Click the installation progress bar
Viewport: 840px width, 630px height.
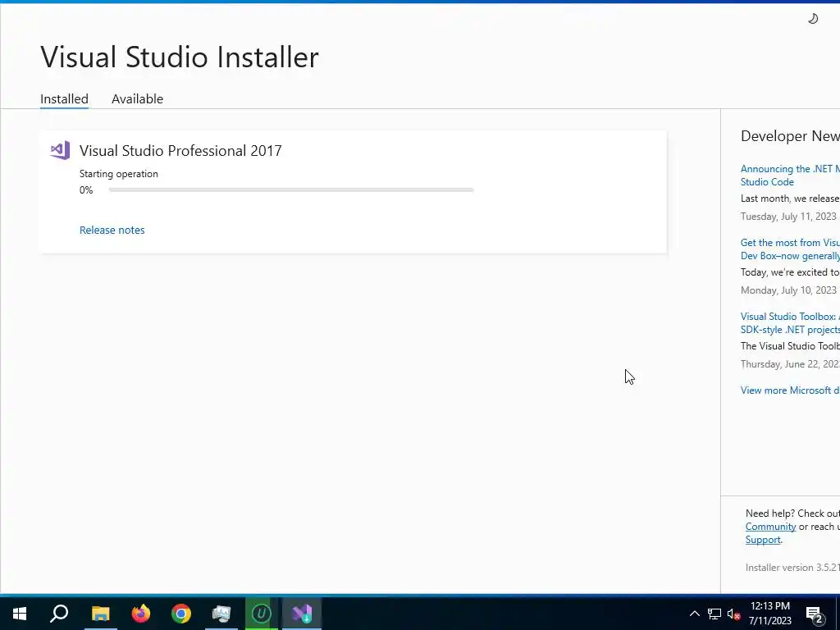[x=291, y=189]
